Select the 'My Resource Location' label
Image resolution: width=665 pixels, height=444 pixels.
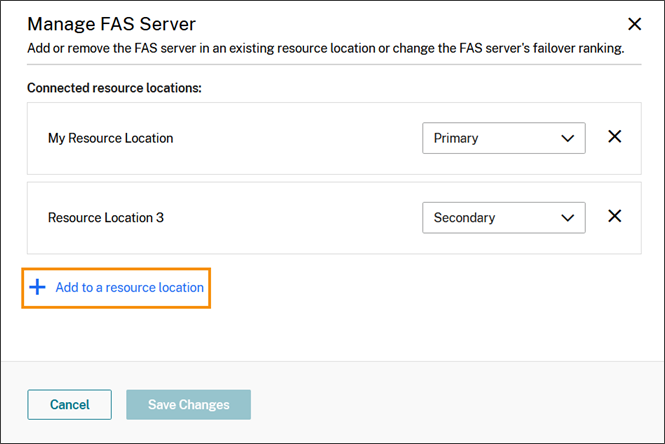coord(110,138)
